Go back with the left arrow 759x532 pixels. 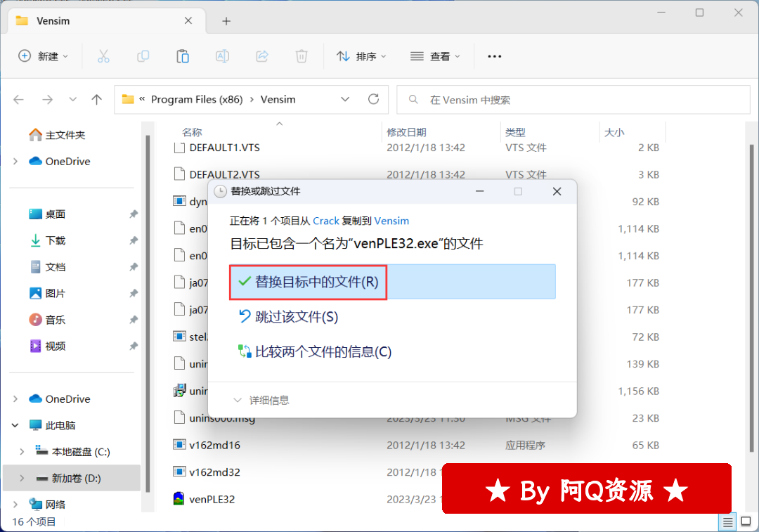click(x=19, y=100)
